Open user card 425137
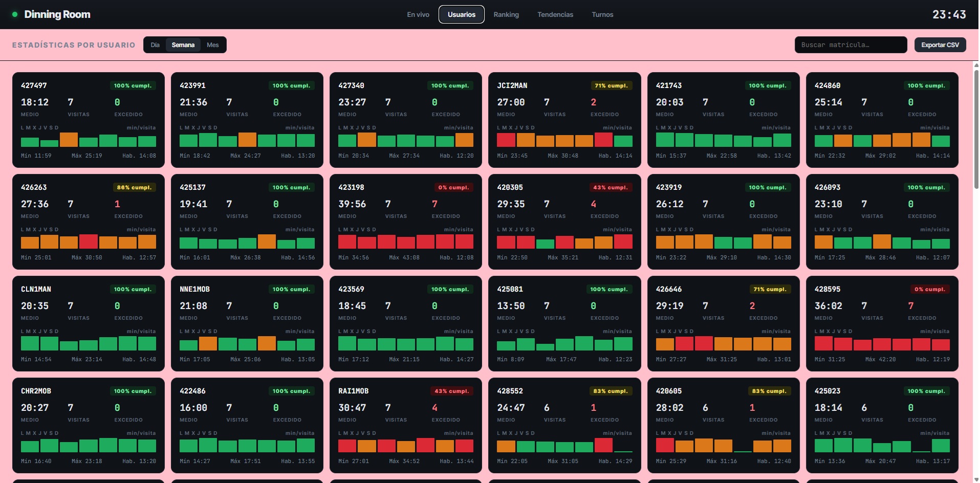The image size is (980, 483). (247, 222)
